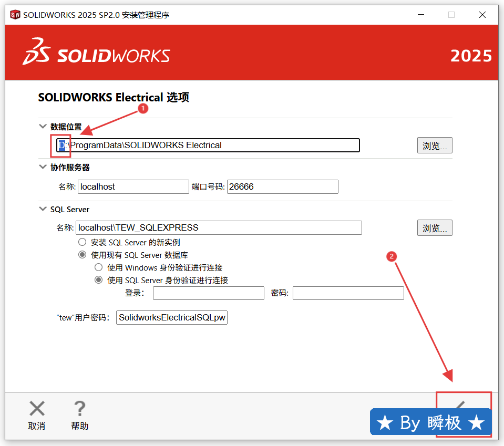Choose SQL Server authentication for connection
The image size is (504, 446).
(98, 280)
